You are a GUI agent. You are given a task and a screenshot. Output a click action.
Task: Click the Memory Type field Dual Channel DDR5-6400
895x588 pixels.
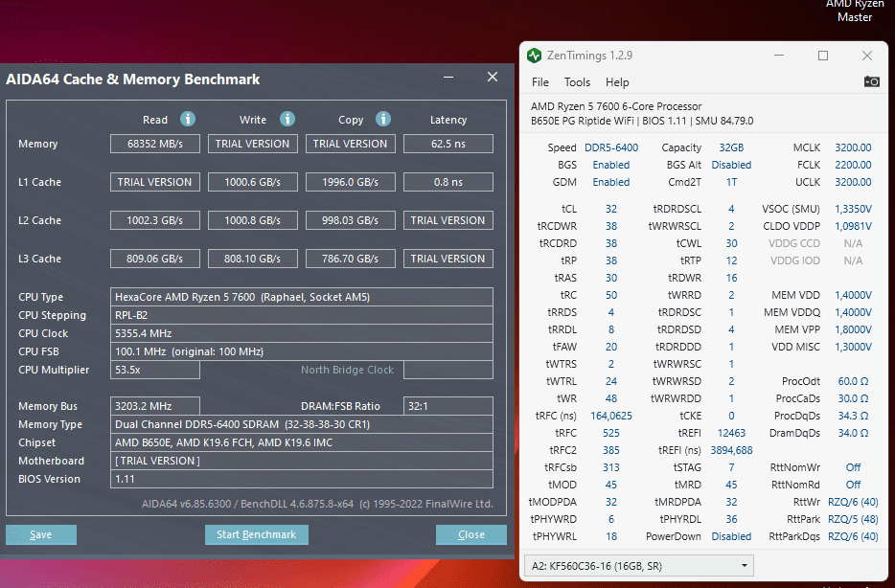[302, 424]
